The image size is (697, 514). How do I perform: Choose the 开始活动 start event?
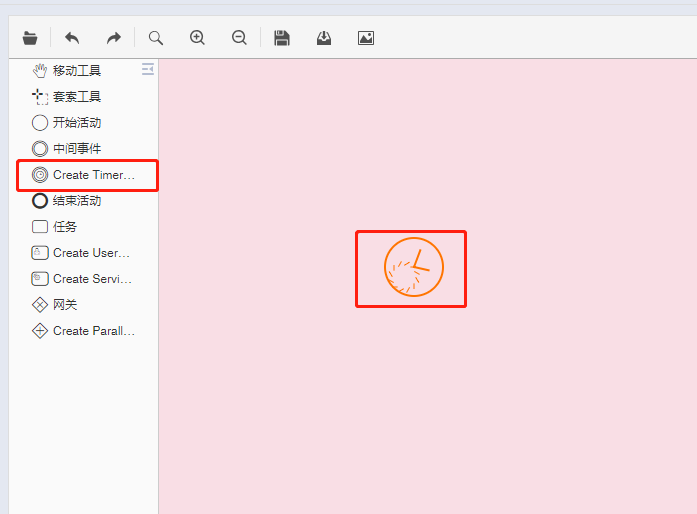point(67,123)
